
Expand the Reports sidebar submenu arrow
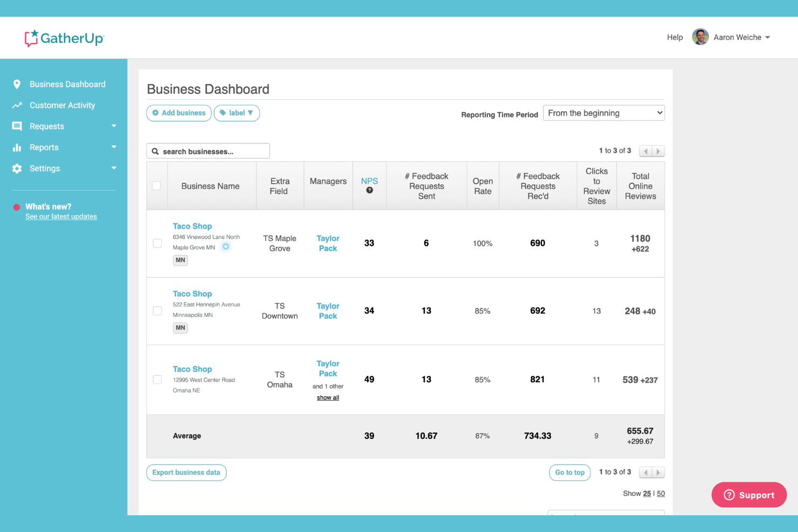[114, 147]
